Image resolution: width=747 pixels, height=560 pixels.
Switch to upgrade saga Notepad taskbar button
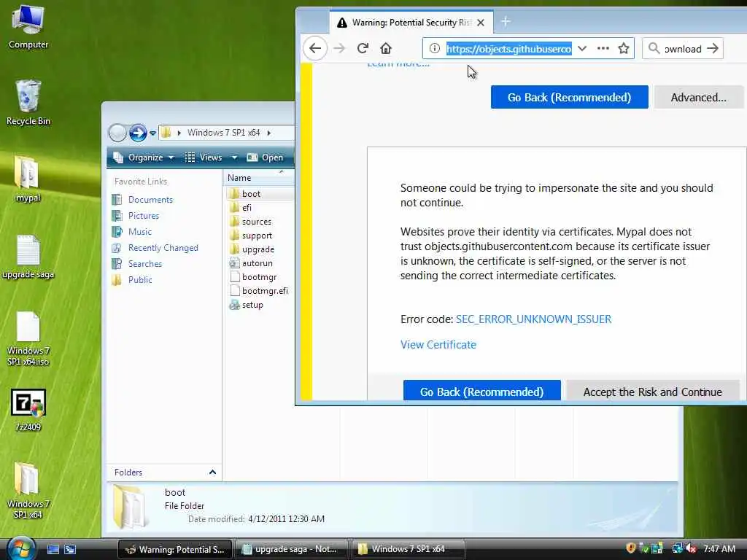tap(292, 550)
